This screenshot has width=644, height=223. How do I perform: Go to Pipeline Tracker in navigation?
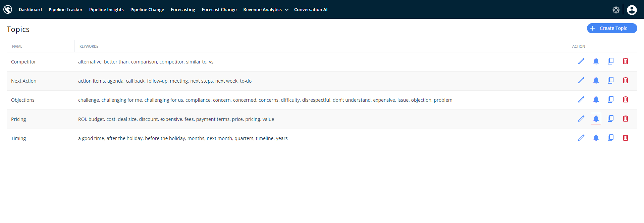(x=65, y=10)
